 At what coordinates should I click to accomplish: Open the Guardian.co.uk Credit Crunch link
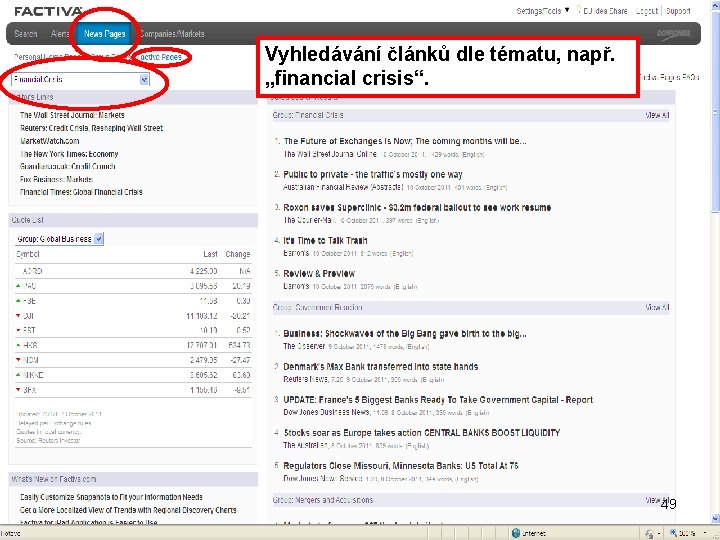tap(68, 166)
